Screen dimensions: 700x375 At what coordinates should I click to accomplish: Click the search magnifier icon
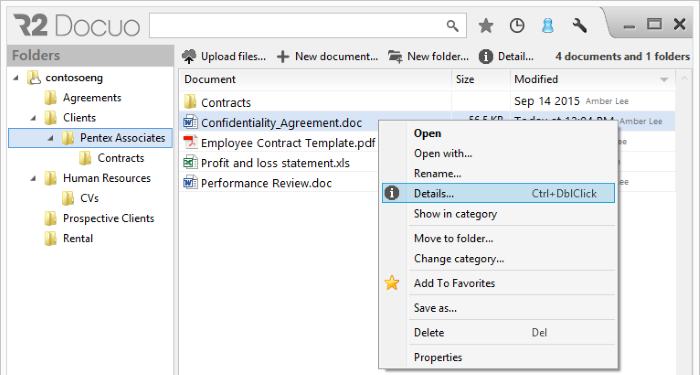(x=452, y=26)
